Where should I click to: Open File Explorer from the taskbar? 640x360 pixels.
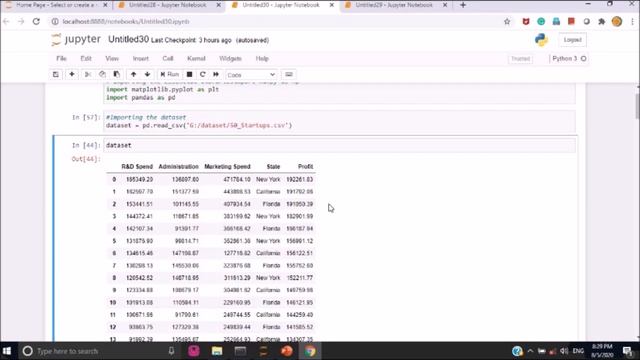217,351
